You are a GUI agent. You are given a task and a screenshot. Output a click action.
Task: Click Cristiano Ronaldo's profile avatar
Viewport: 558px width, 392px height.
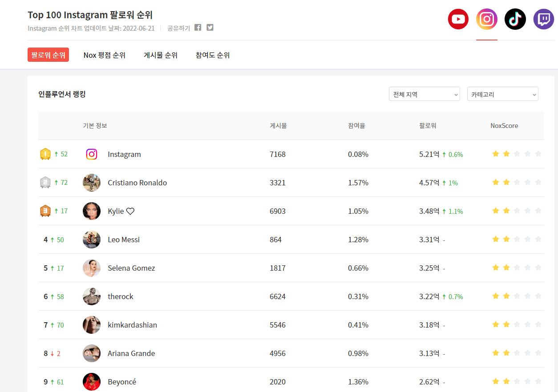pos(92,183)
